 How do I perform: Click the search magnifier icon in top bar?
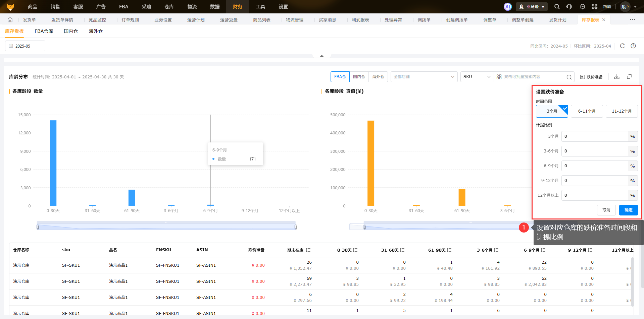pyautogui.click(x=557, y=7)
